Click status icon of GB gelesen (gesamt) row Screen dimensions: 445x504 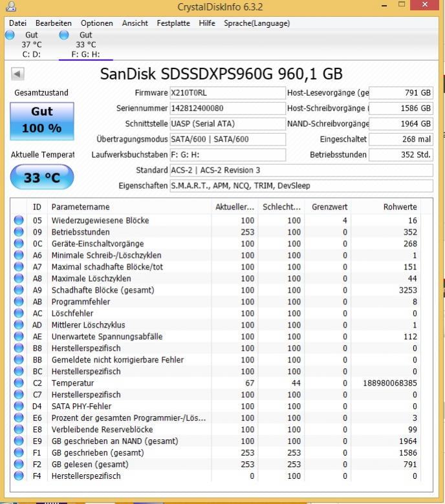pos(19,464)
